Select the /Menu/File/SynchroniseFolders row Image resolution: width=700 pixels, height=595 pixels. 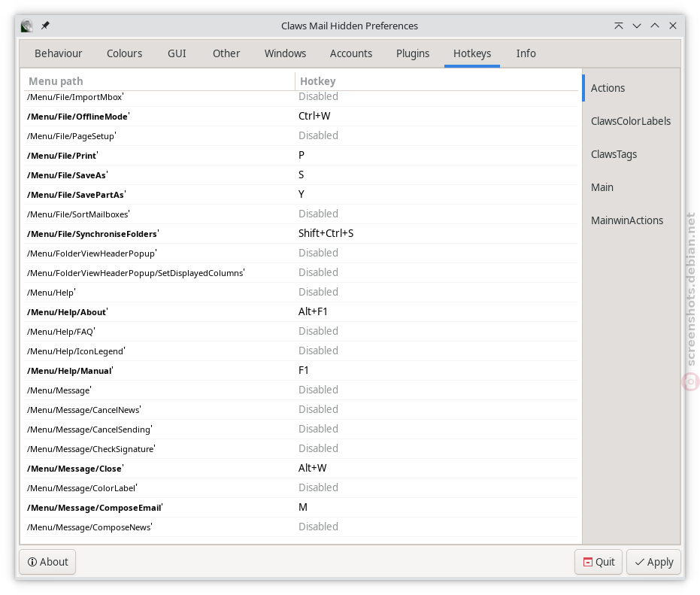302,234
